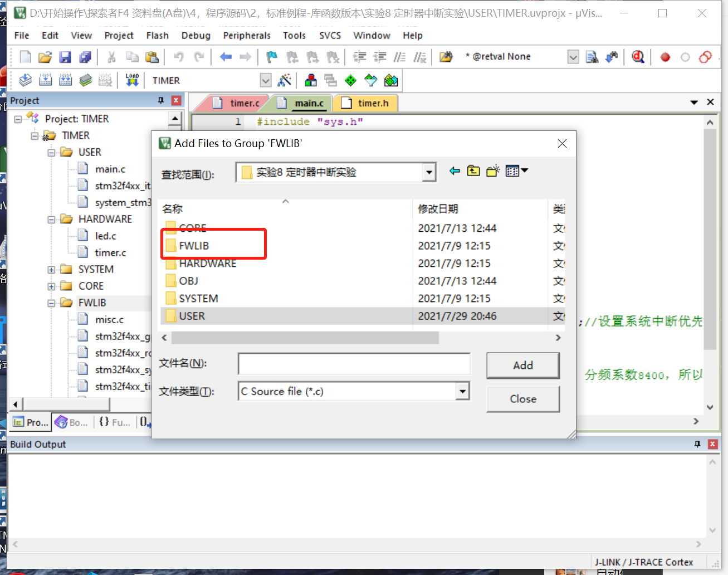Image resolution: width=728 pixels, height=575 pixels.
Task: Click the Build target icon
Action: (46, 80)
